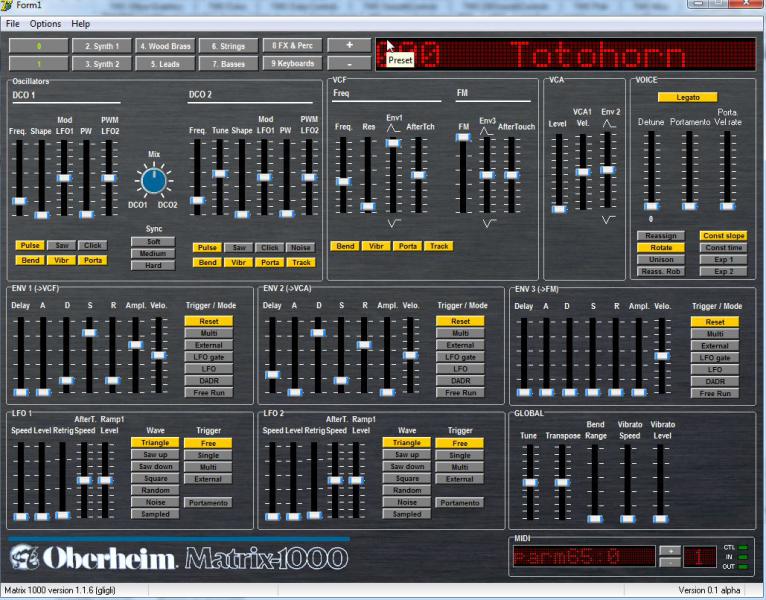
Task: Select Const slope portamento mode
Action: [723, 236]
